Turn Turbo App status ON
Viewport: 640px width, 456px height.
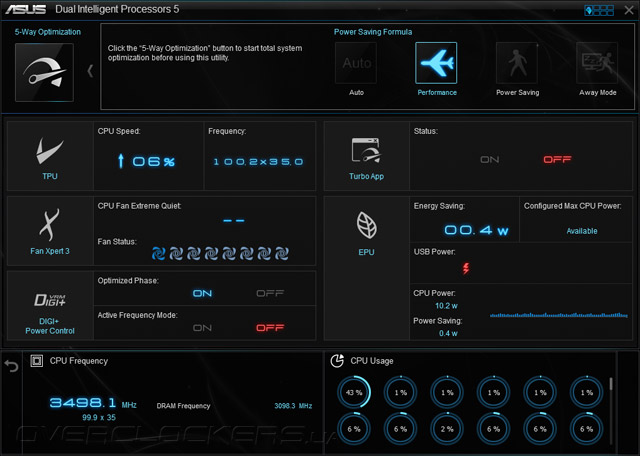pos(489,160)
